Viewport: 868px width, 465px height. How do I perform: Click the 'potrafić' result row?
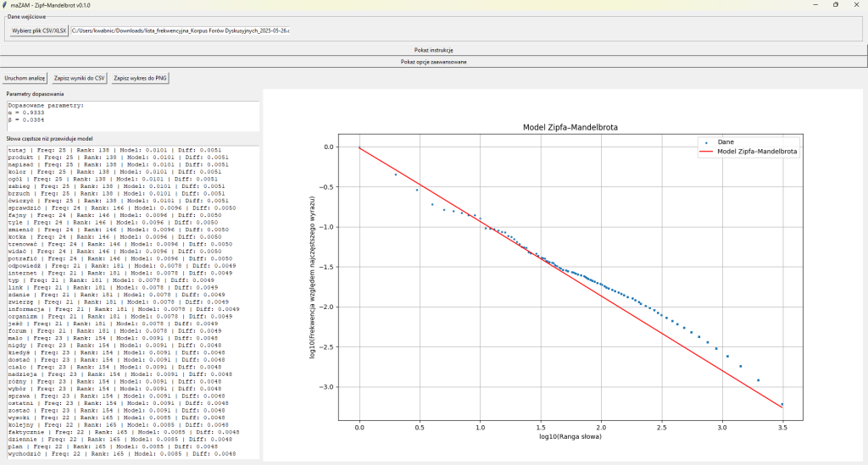pos(120,258)
